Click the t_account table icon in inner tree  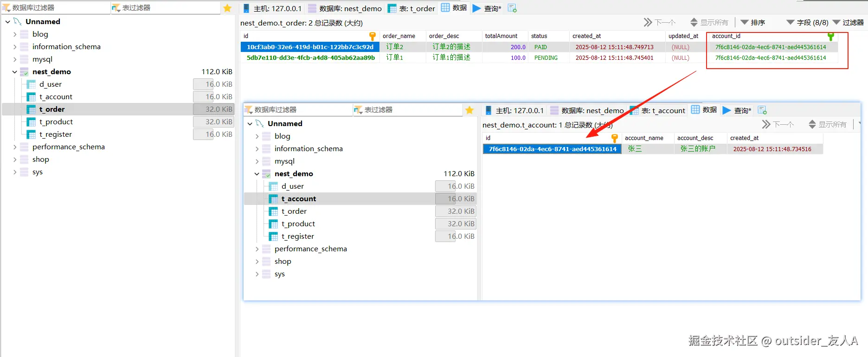(273, 199)
